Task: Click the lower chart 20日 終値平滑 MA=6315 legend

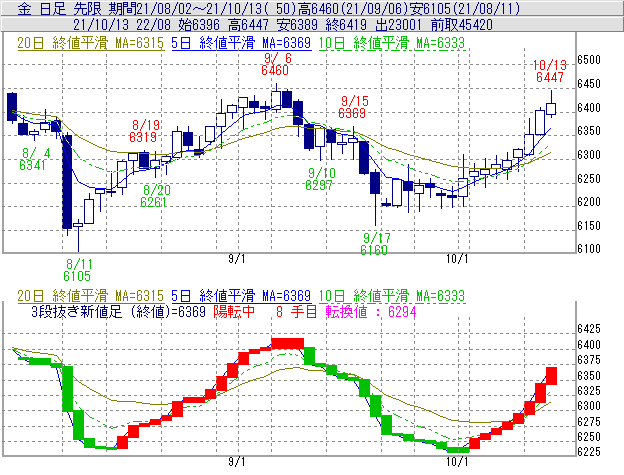Action: coord(90,296)
